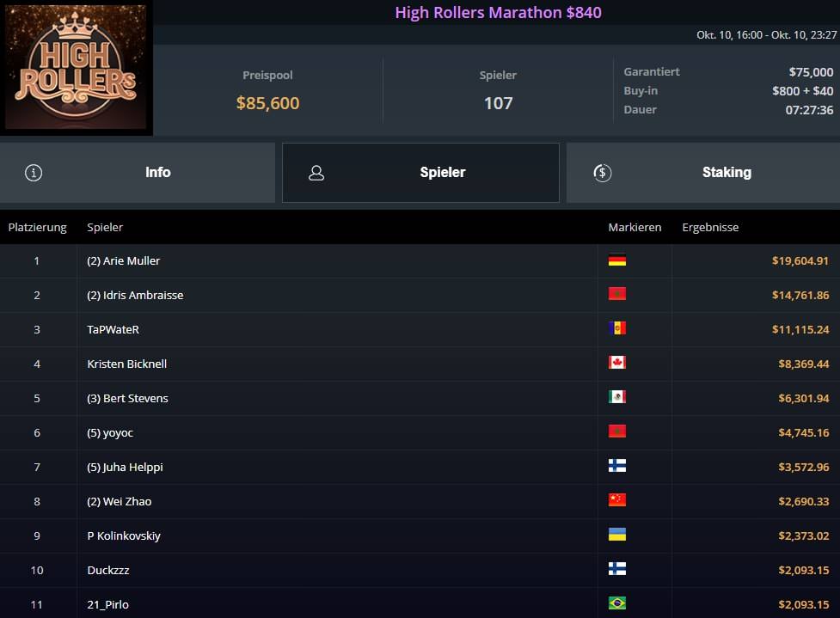Image resolution: width=840 pixels, height=618 pixels.
Task: Click the High Rollers Marathon $840 title
Action: click(498, 12)
